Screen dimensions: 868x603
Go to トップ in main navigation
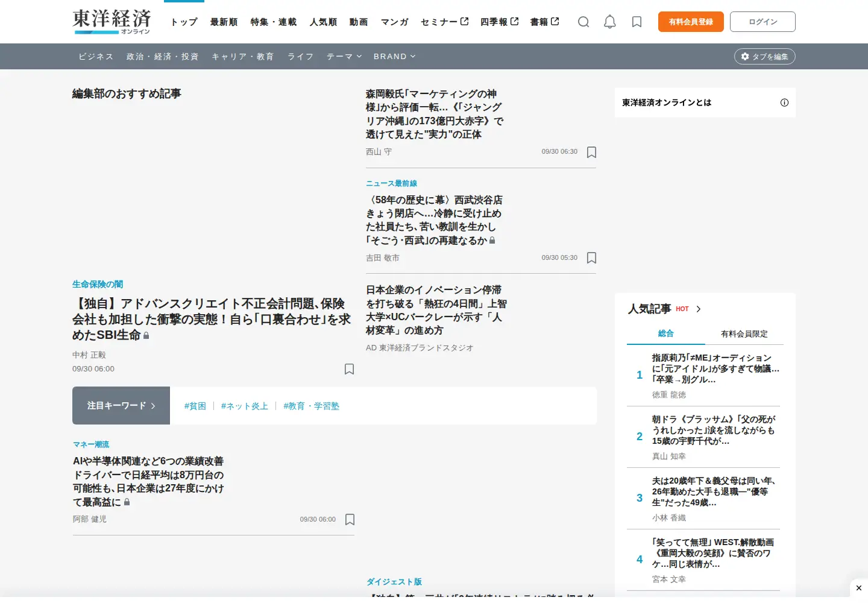coord(184,22)
